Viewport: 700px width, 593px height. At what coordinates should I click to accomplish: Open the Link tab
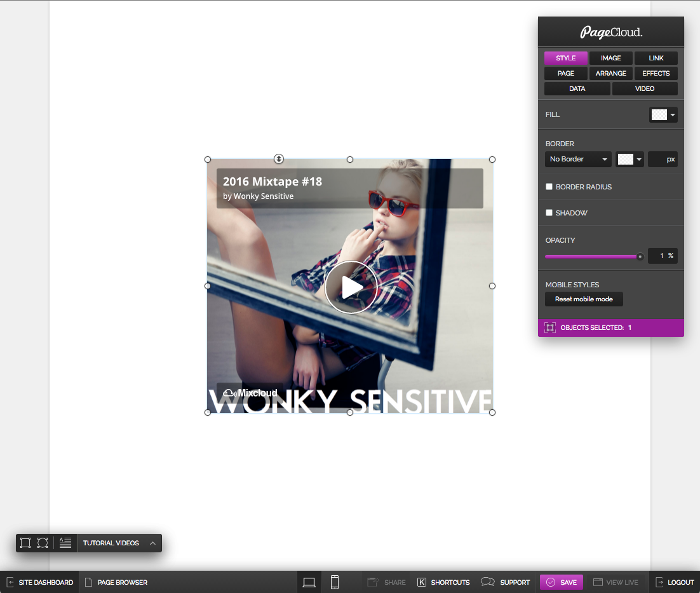(656, 58)
